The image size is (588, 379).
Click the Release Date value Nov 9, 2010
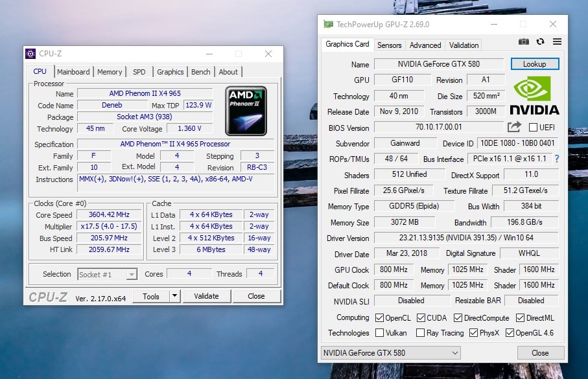399,111
